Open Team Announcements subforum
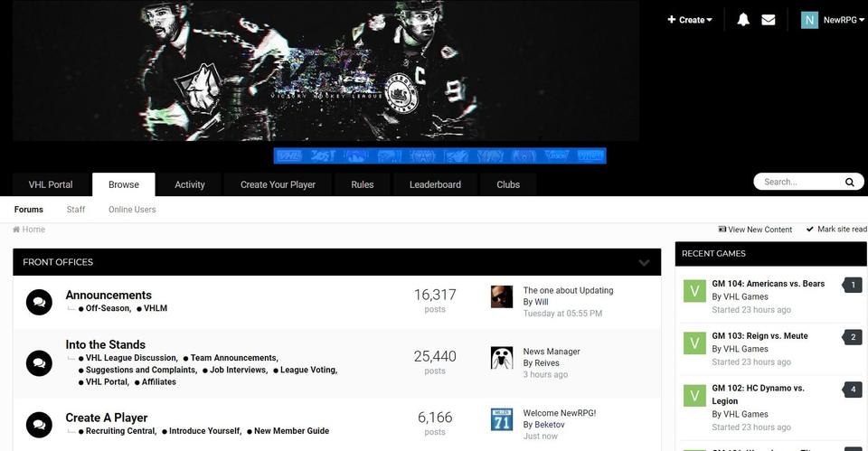 click(234, 358)
